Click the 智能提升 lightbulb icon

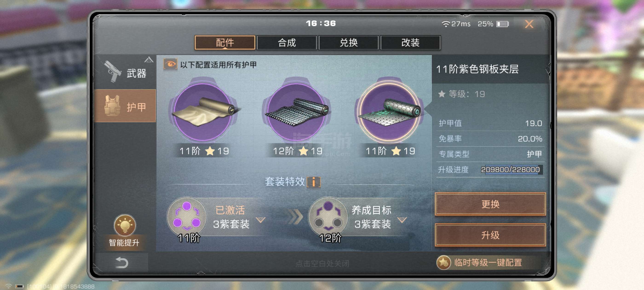point(125,225)
